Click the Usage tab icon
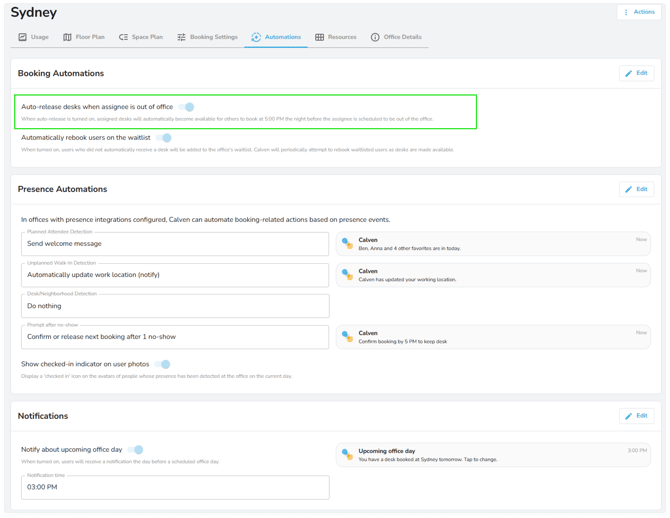The width and height of the screenshot is (670, 518). pos(22,37)
